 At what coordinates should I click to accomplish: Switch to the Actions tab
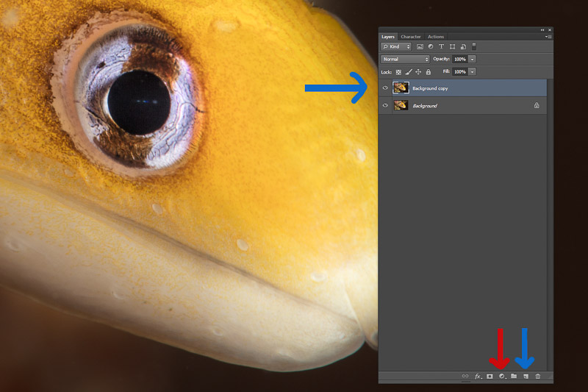[436, 37]
